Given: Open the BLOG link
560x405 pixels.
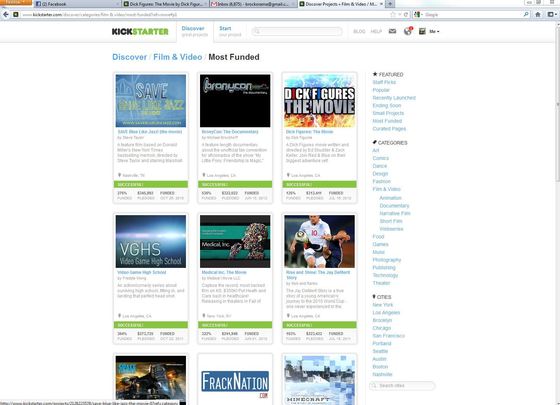Looking at the screenshot, I should click(359, 31).
